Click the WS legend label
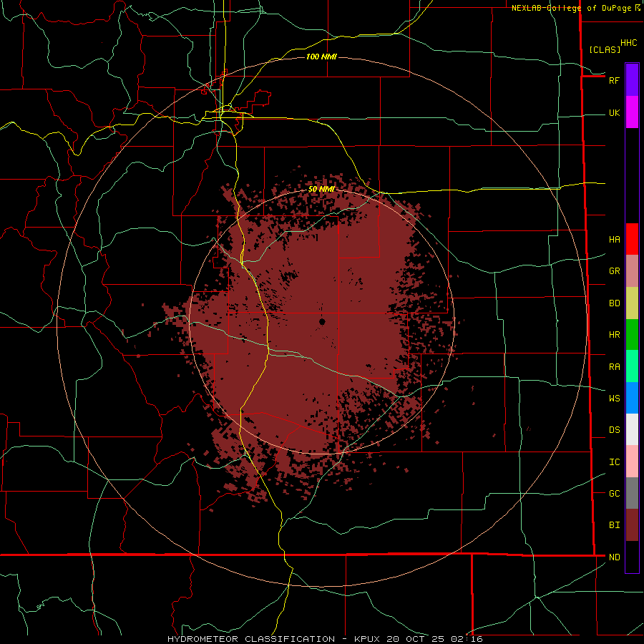The width and height of the screenshot is (644, 644). 614,399
